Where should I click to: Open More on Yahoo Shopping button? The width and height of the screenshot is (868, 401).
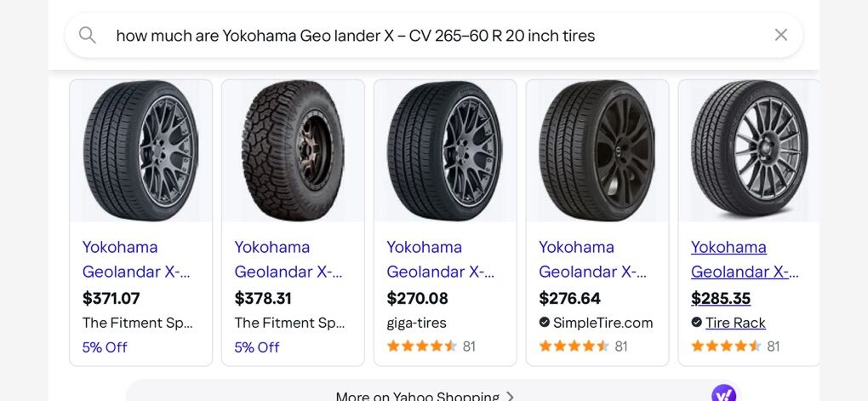[417, 396]
